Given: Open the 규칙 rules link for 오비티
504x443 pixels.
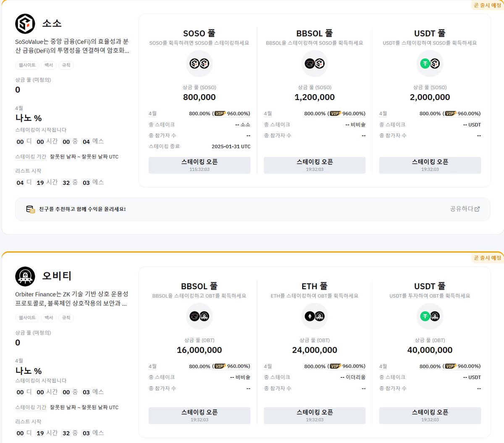Looking at the screenshot, I should click(66, 318).
